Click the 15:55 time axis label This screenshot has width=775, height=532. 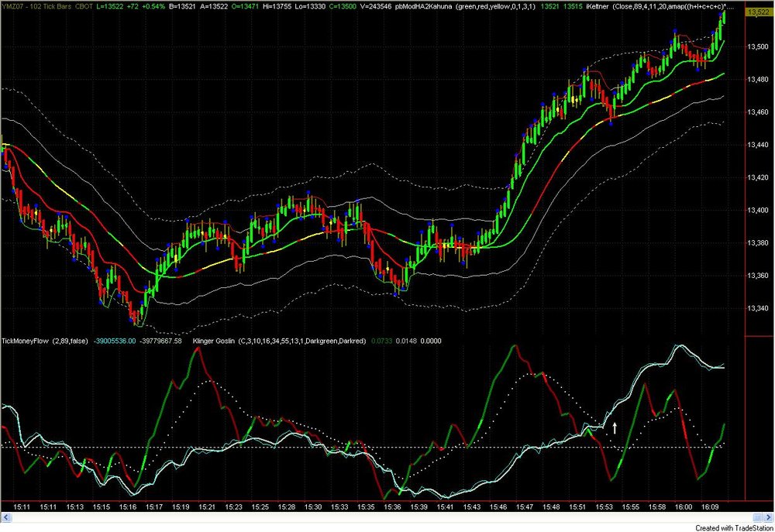(631, 506)
